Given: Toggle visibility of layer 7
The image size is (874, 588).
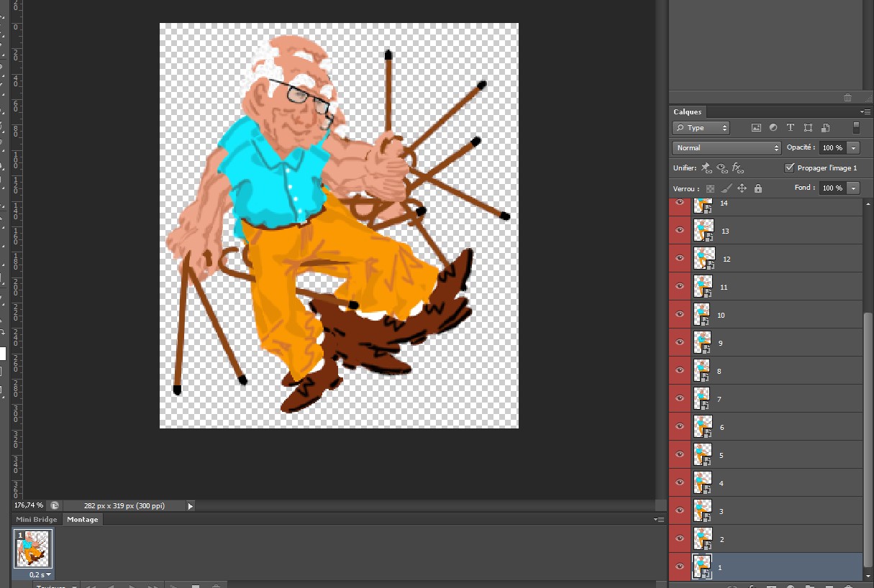Looking at the screenshot, I should pos(680,398).
